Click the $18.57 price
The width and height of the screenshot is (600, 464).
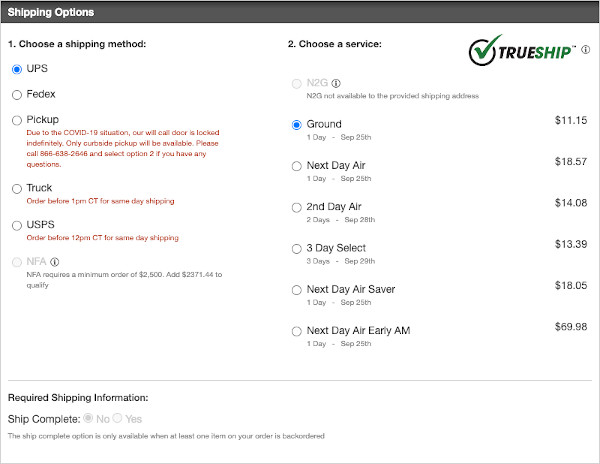[571, 161]
